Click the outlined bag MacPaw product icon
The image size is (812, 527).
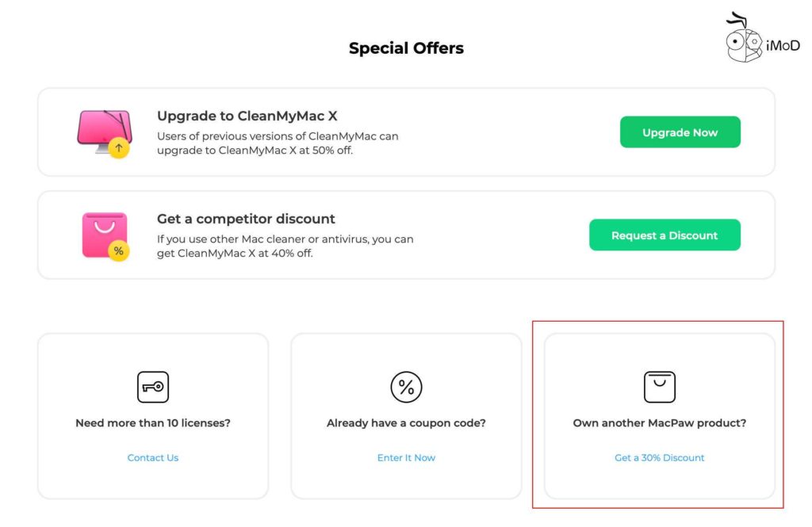(x=659, y=387)
